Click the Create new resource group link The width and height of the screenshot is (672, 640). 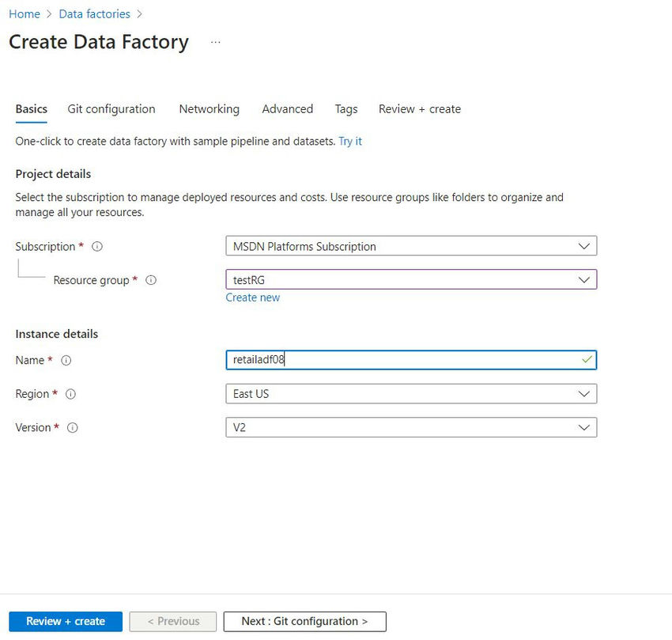point(253,297)
